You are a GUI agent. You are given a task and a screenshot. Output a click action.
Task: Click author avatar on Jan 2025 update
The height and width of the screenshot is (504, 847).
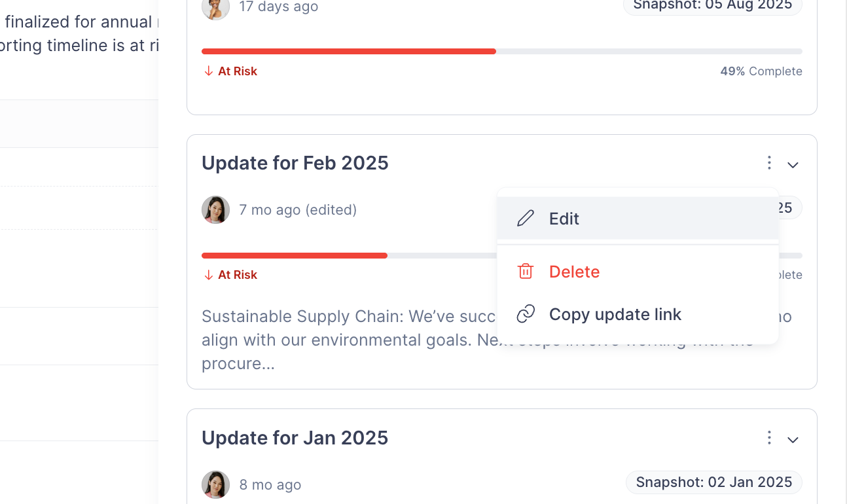(x=215, y=485)
